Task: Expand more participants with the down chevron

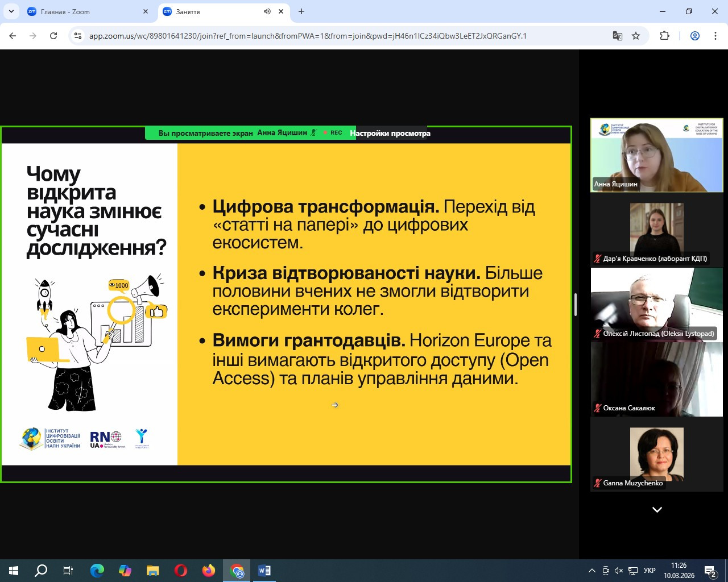Action: (657, 510)
